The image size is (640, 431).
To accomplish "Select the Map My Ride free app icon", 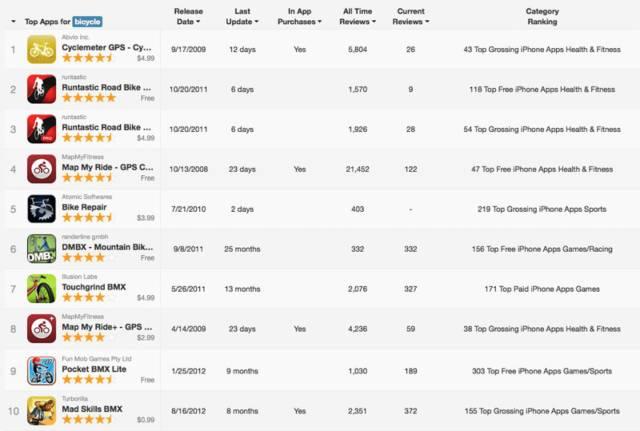I will coord(41,168).
